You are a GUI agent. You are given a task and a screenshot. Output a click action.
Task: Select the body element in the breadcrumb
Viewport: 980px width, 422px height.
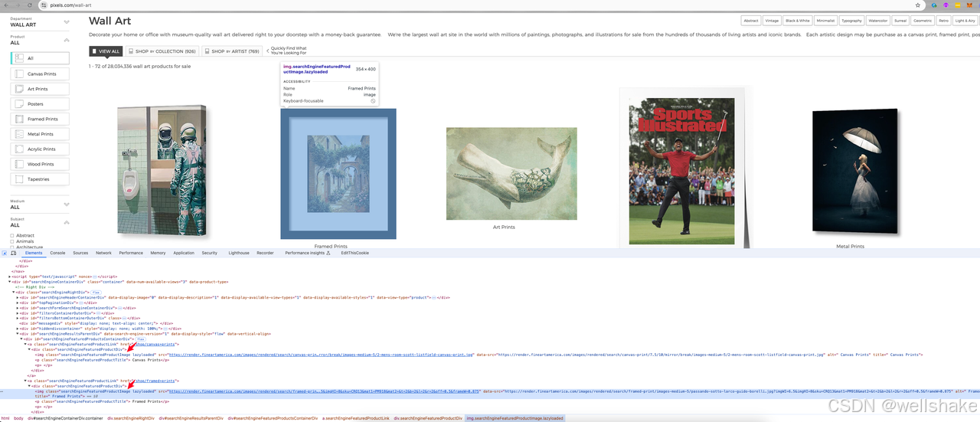tap(18, 418)
